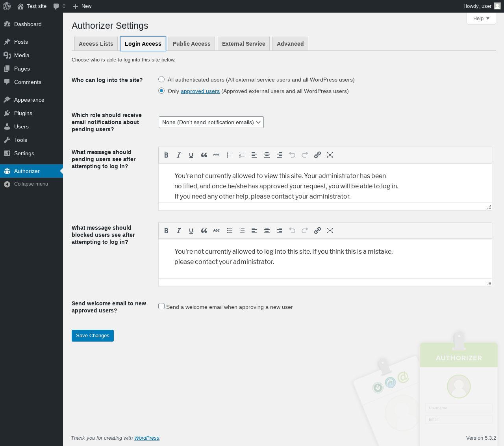504x446 pixels.
Task: Click Numbered list in blocked users editor
Action: 242,230
